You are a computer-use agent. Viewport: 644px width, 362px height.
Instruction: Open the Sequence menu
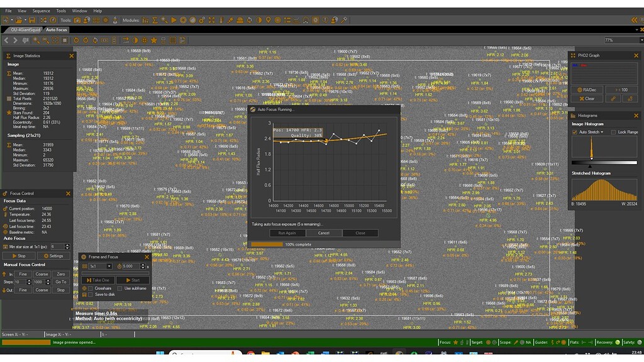click(x=41, y=11)
